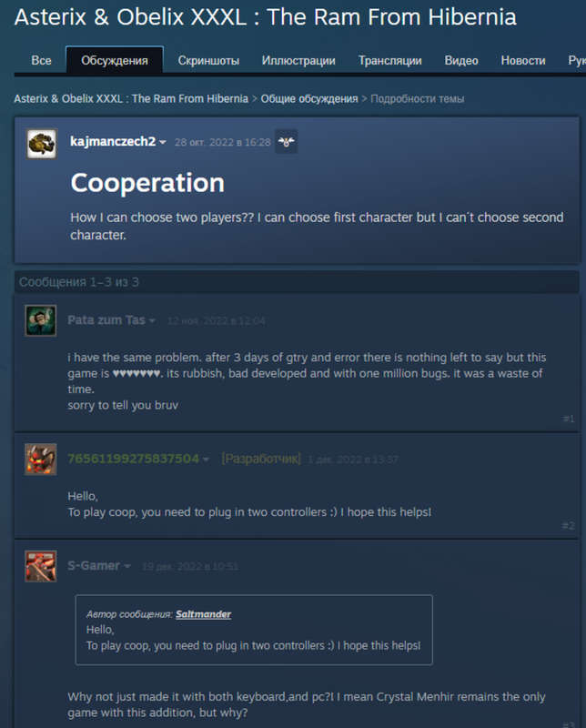586x728 pixels.
Task: Open the Pata zum Tas username link
Action: (x=106, y=320)
